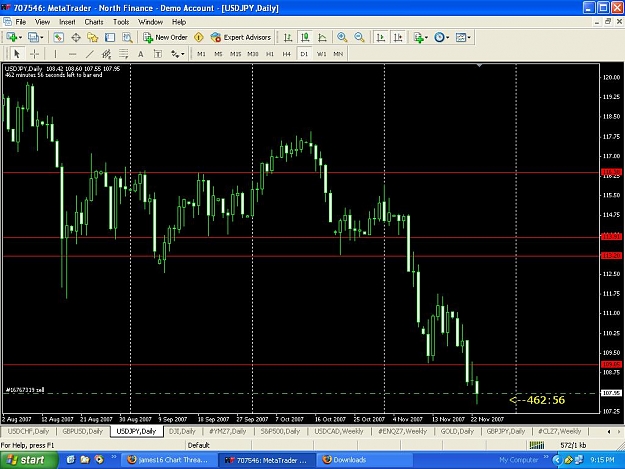Click the Expert Advisors button
Image resolution: width=625 pixels, height=469 pixels.
point(241,37)
